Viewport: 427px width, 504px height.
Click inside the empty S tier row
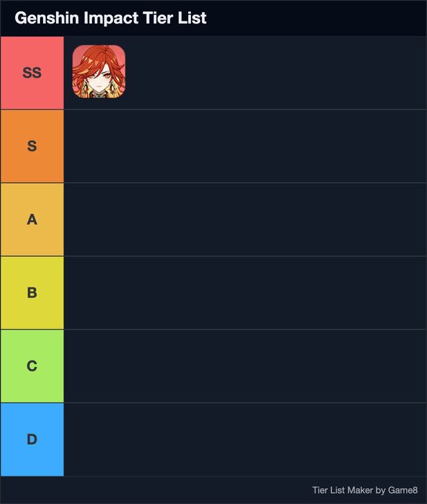[245, 146]
